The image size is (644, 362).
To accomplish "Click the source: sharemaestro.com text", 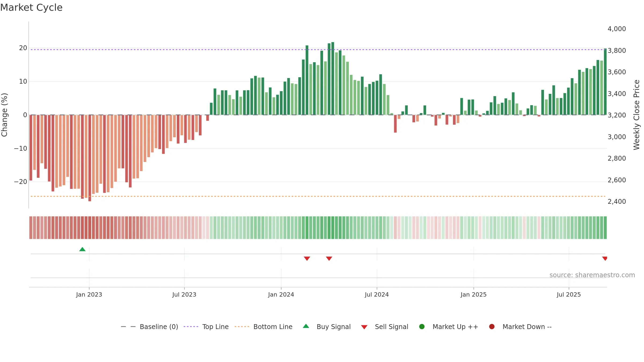I will [x=592, y=275].
